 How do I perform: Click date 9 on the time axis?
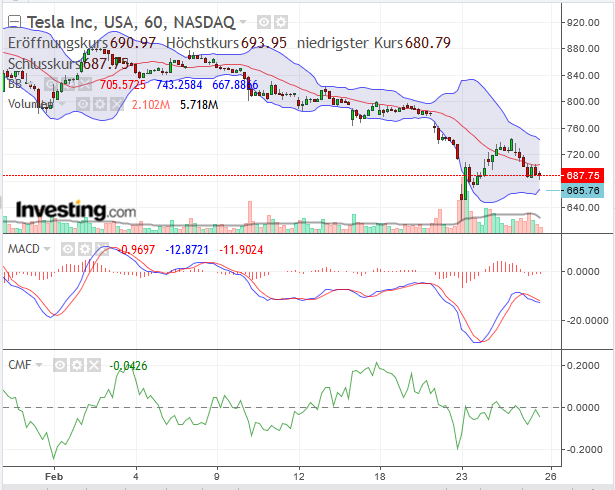(217, 477)
